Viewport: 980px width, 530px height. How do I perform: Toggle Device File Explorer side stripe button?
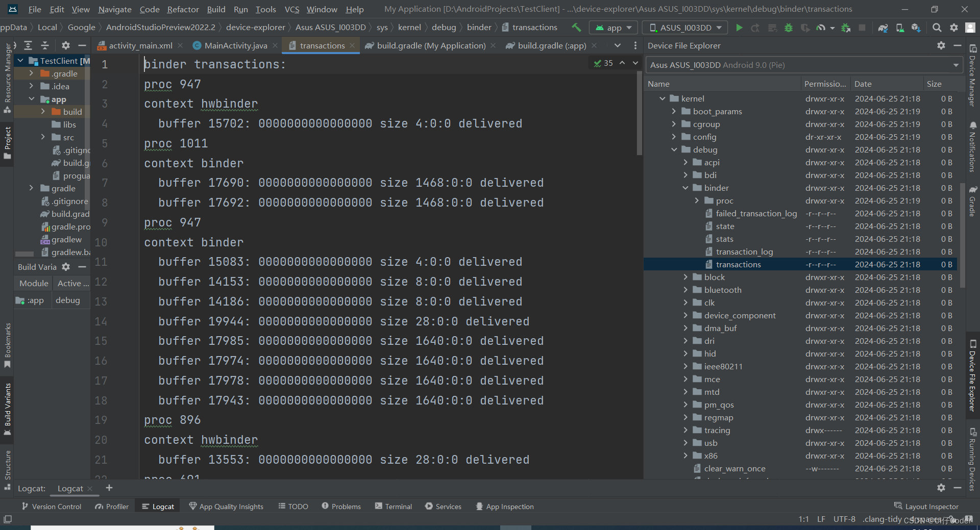click(x=973, y=376)
